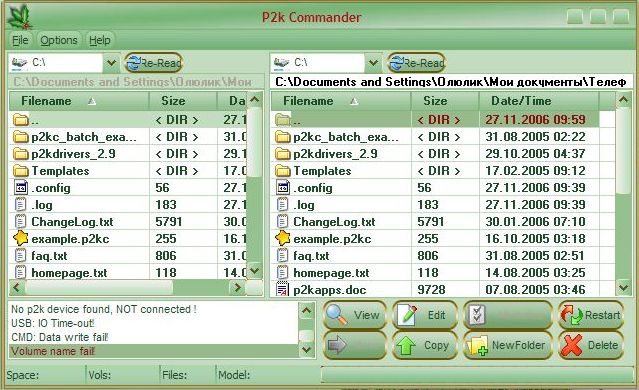Select p2kapps.doc icon in right panel
The height and width of the screenshot is (390, 639).
click(282, 289)
